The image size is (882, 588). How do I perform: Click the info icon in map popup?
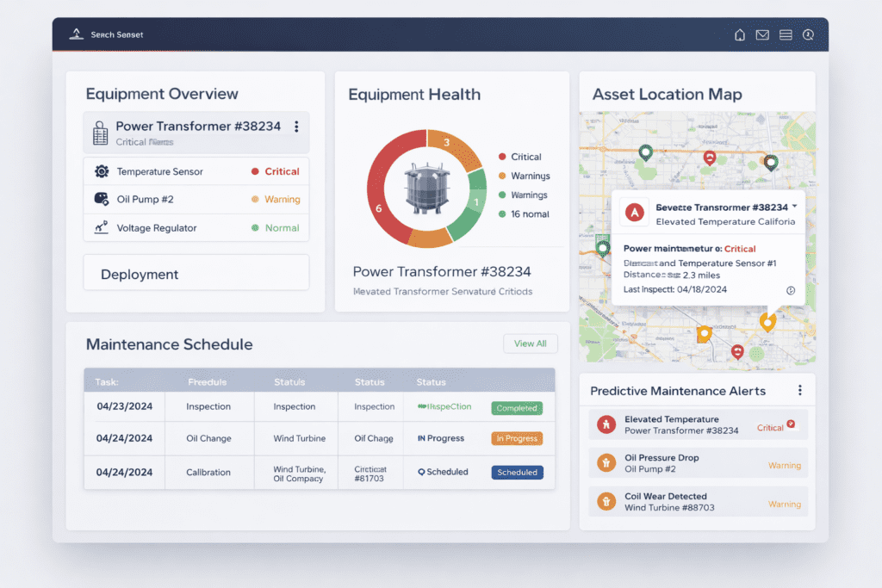pyautogui.click(x=789, y=291)
